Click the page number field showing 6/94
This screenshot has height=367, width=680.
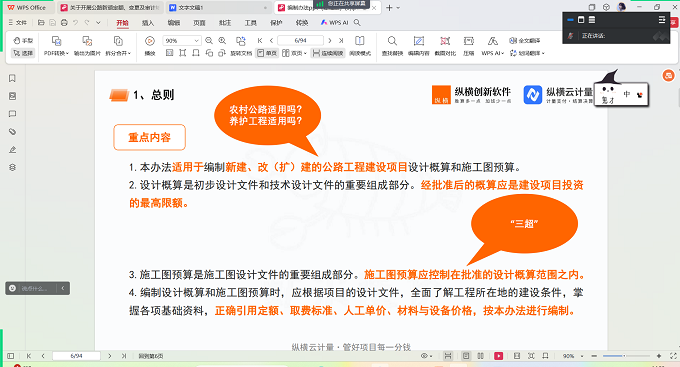pos(300,40)
